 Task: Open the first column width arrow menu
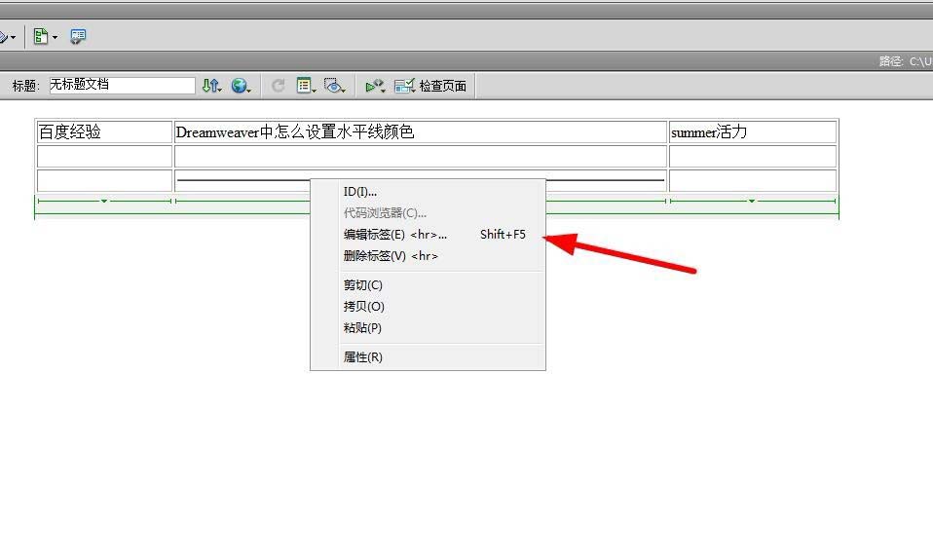pos(104,202)
